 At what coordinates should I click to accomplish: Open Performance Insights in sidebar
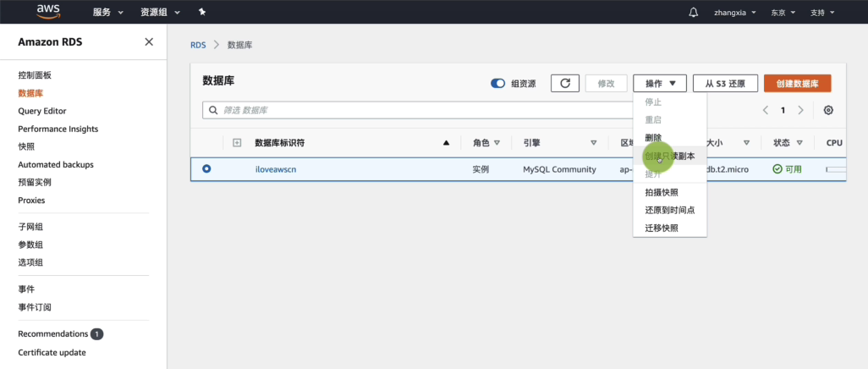(58, 129)
